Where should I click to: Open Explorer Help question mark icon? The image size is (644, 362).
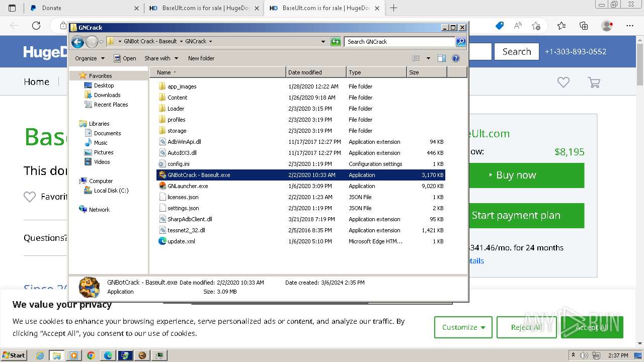[x=456, y=58]
